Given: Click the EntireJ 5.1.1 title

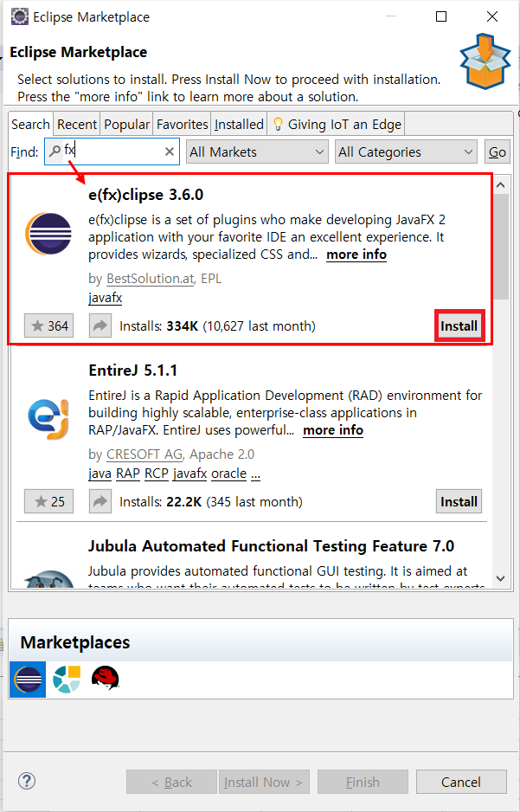Looking at the screenshot, I should pyautogui.click(x=133, y=371).
